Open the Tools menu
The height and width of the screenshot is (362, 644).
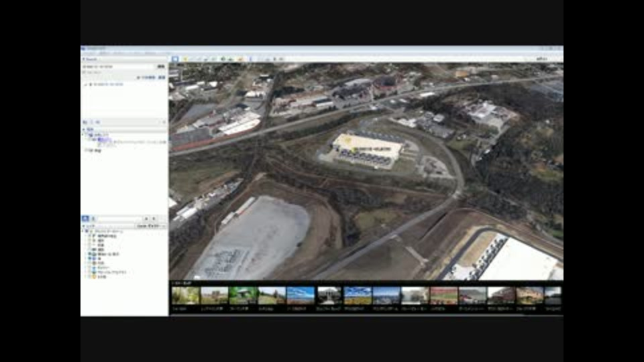coord(135,53)
